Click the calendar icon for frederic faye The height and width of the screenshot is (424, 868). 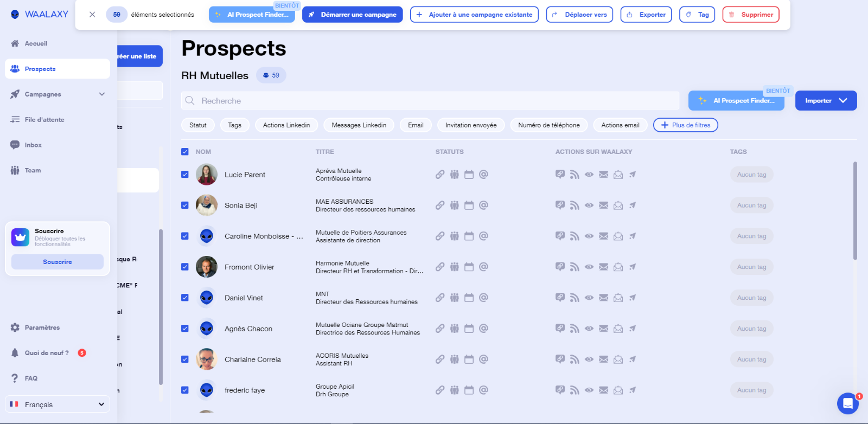click(x=469, y=390)
